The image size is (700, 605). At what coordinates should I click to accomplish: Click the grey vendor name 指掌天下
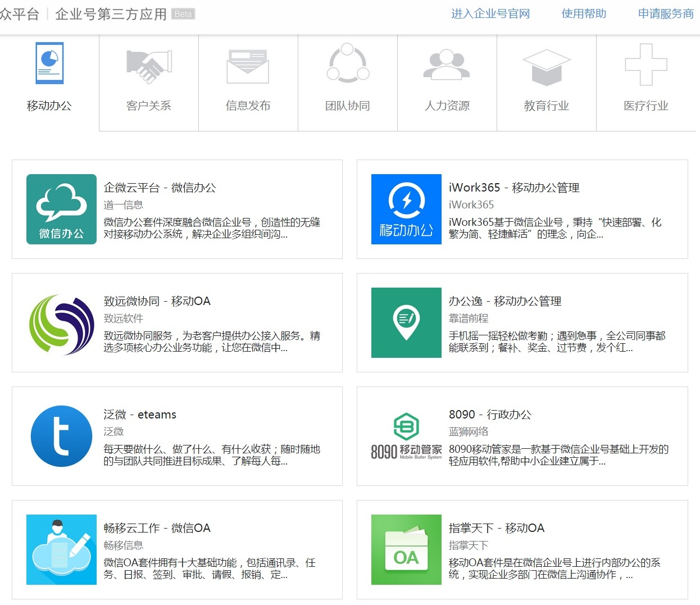[469, 545]
